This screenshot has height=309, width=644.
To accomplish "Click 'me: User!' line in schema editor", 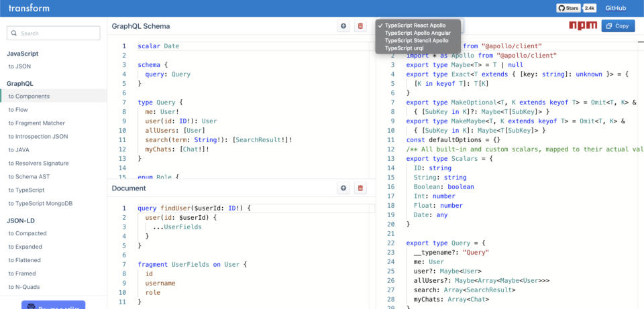I will pyautogui.click(x=162, y=112).
